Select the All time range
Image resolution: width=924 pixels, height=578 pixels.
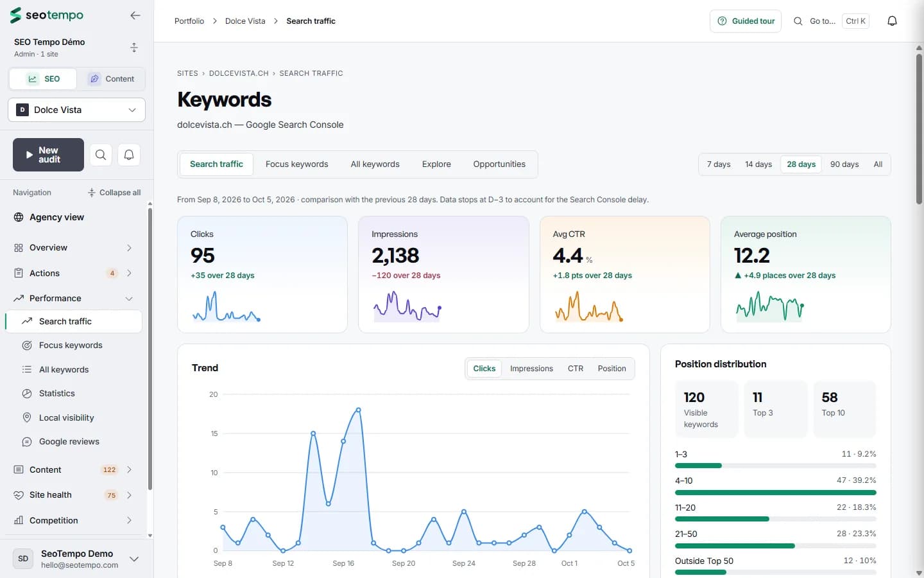pos(878,164)
